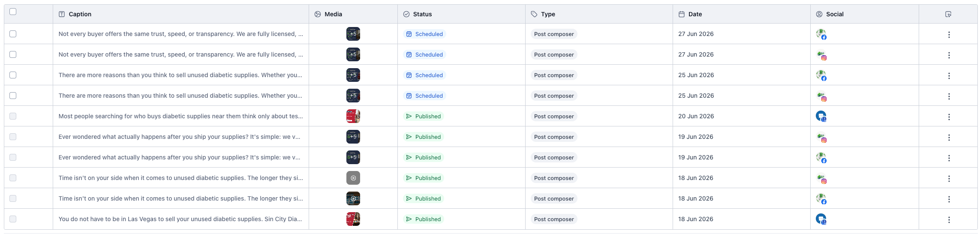Click Post composer chip on Facebook 'Ever wondered' row
The height and width of the screenshot is (234, 980).
click(554, 157)
